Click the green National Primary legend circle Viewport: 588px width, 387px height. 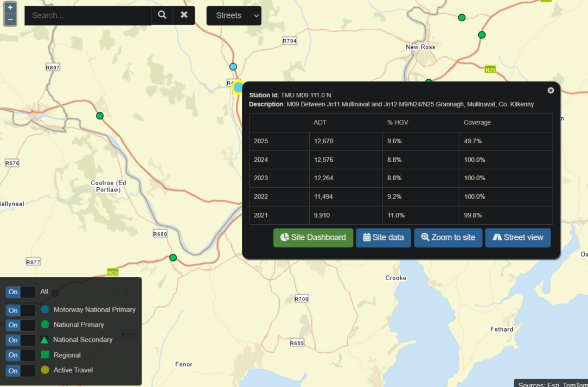pos(45,325)
